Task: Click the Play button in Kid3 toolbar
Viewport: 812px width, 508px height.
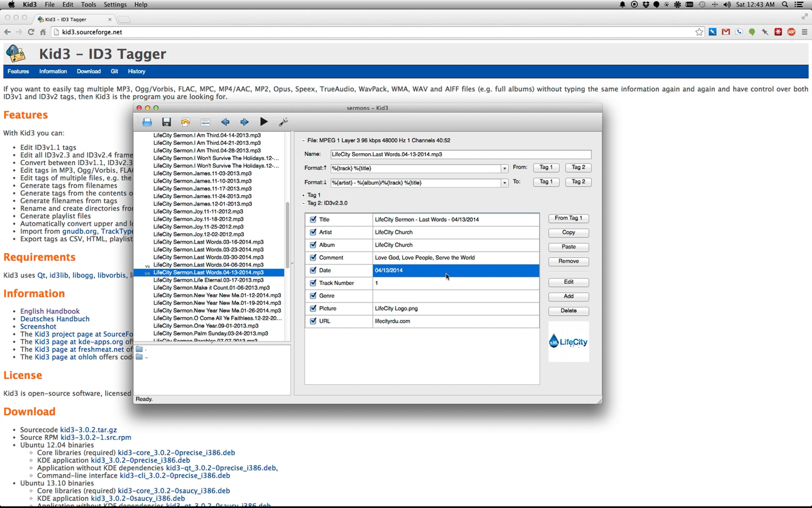Action: coord(264,122)
